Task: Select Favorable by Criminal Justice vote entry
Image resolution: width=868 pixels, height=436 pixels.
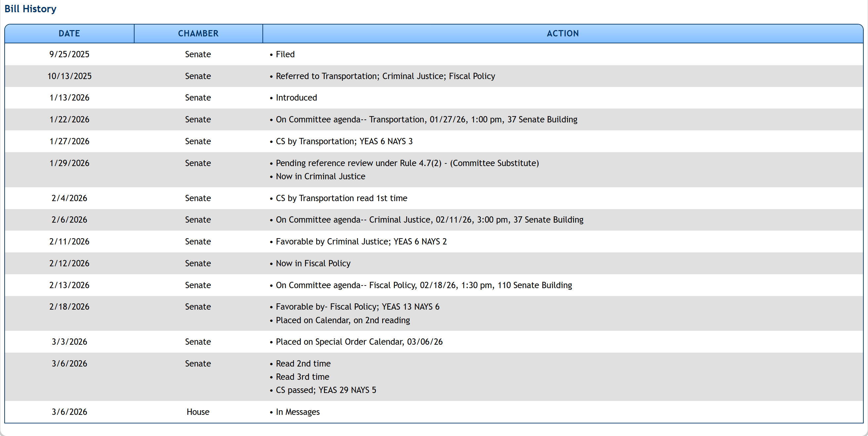Action: [x=361, y=241]
